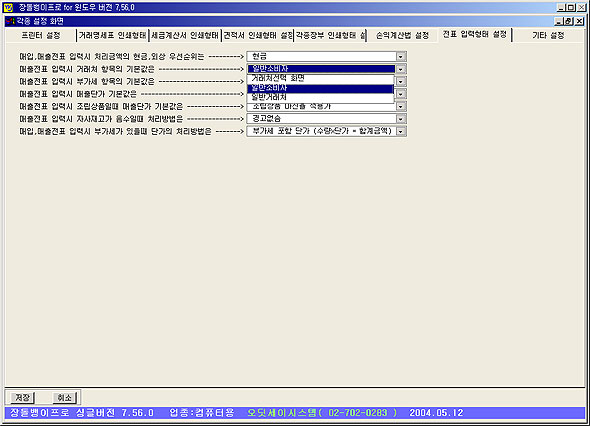Click the app icon in the main title bar
This screenshot has height=426, width=590.
(8, 7)
